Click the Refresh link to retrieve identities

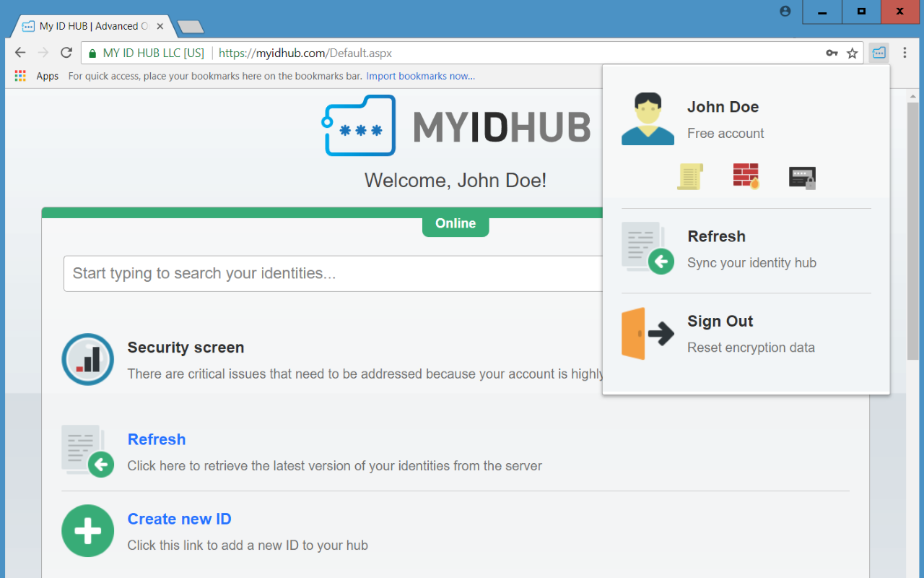[x=157, y=439]
